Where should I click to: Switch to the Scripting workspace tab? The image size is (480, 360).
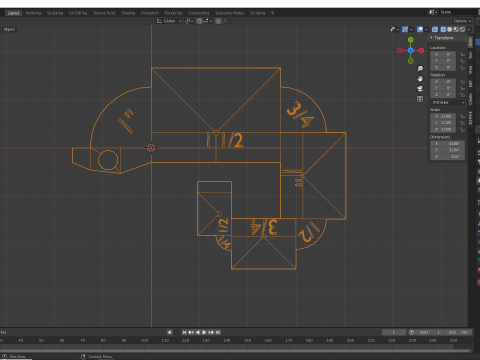coord(258,13)
